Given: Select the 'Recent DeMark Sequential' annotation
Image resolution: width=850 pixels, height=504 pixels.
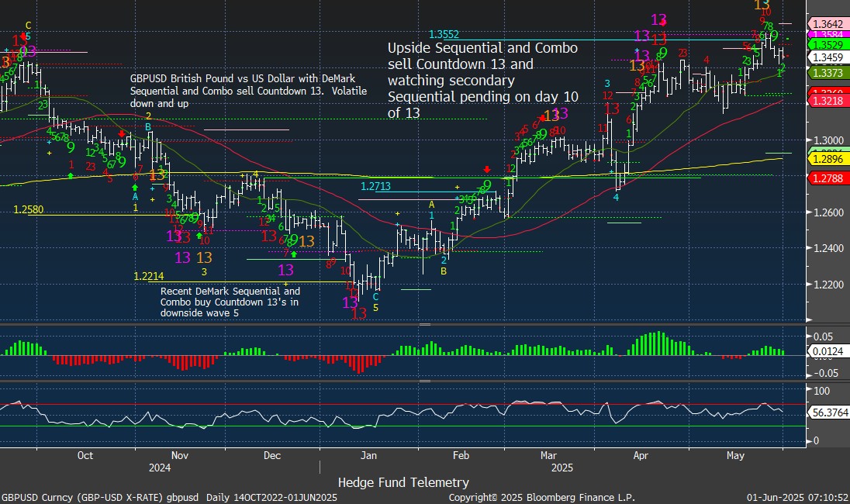Looking at the screenshot, I should click(x=230, y=302).
